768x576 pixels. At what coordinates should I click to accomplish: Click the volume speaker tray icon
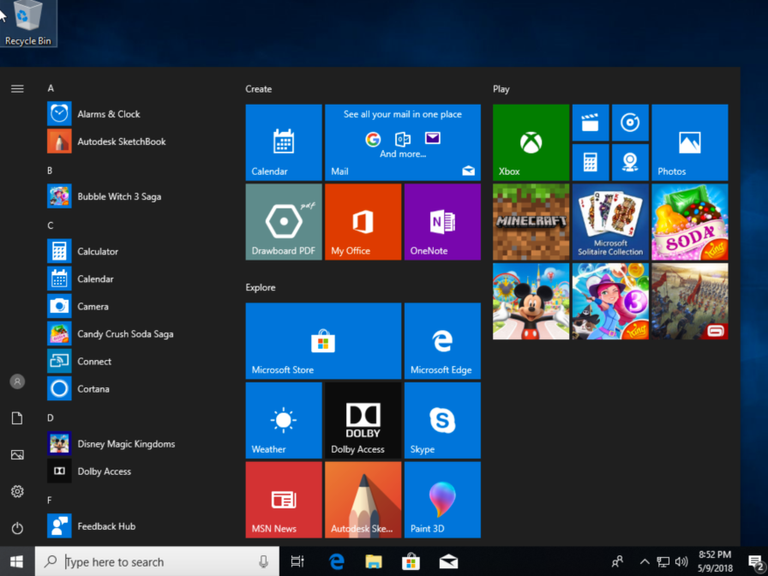[x=681, y=561]
